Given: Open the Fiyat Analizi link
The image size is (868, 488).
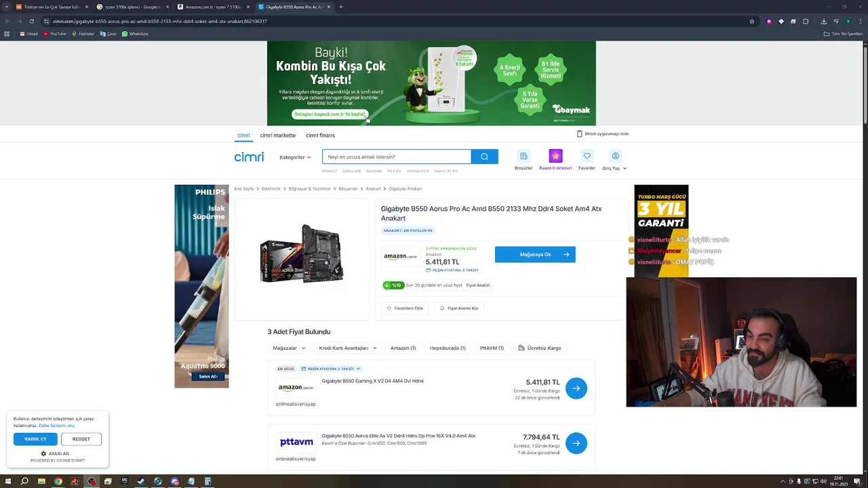Looking at the screenshot, I should tap(478, 285).
